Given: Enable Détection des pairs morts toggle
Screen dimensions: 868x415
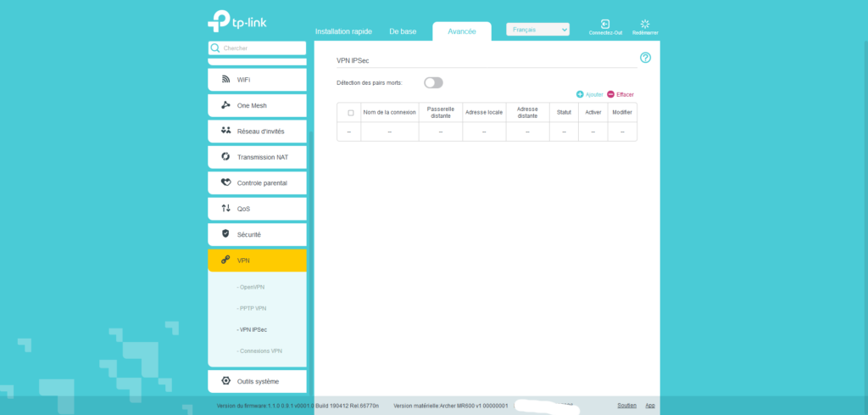Looking at the screenshot, I should (433, 82).
